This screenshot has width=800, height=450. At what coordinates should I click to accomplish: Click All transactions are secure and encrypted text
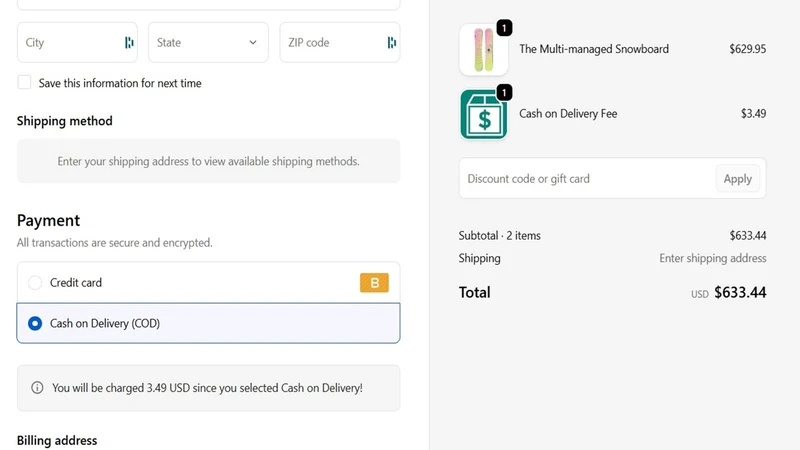[115, 243]
